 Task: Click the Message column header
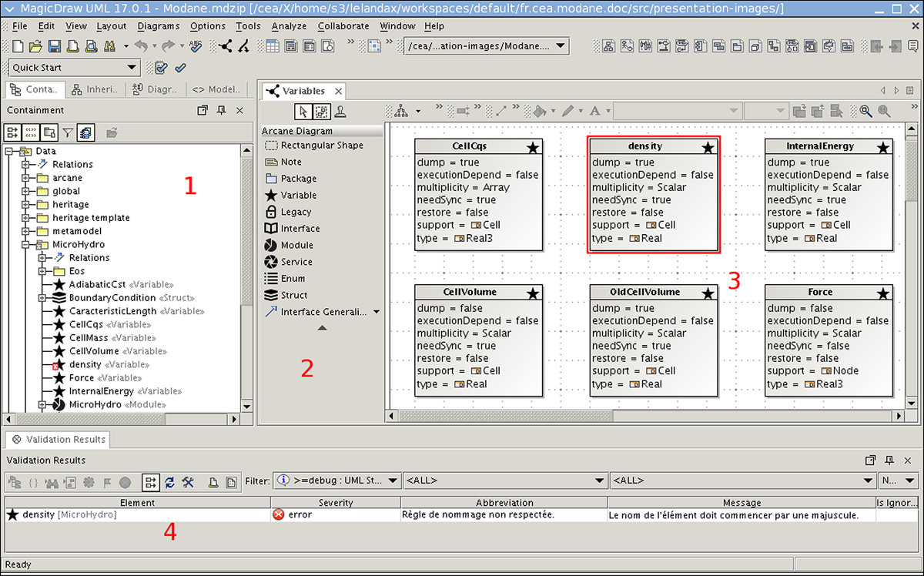click(742, 503)
